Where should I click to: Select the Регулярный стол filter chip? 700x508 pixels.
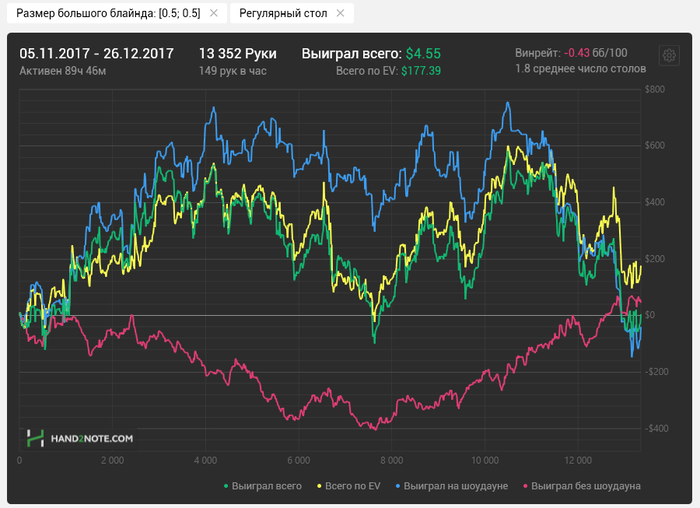click(292, 13)
